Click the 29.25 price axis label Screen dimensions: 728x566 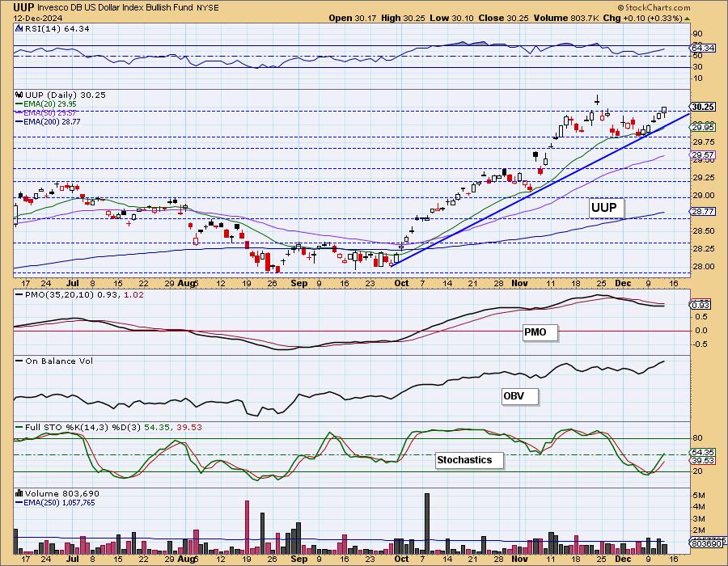pyautogui.click(x=704, y=178)
